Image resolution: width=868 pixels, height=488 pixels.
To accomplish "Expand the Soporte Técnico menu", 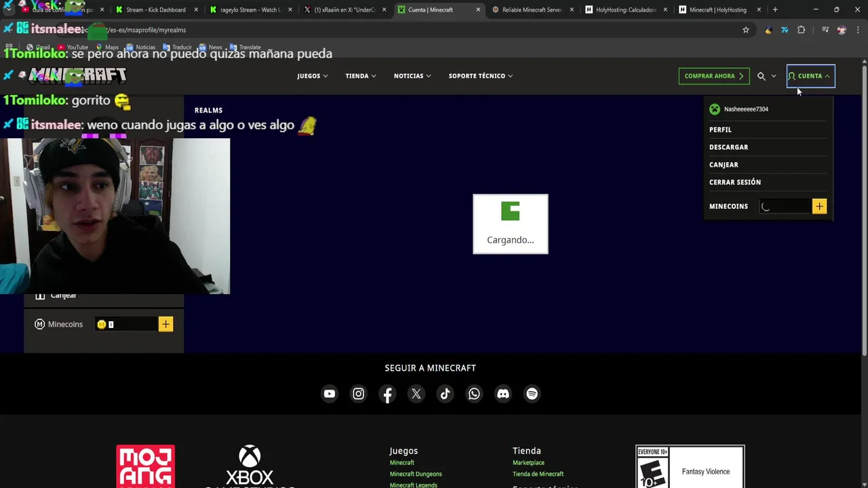I will pyautogui.click(x=480, y=76).
